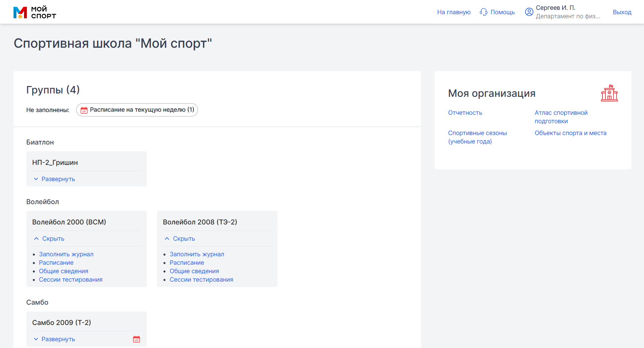Open Объекты спорта и места link

tap(570, 133)
